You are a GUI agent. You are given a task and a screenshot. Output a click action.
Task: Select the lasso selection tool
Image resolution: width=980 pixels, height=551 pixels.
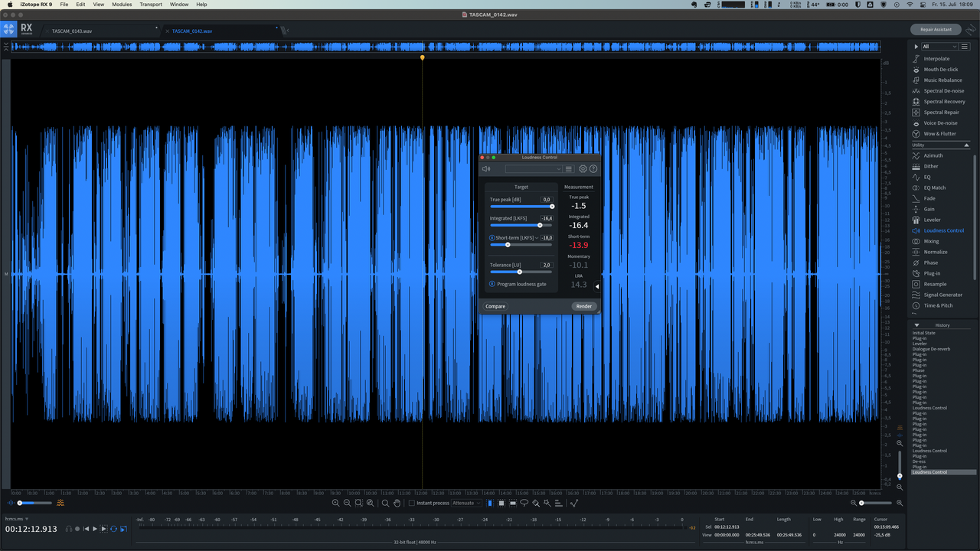pyautogui.click(x=524, y=503)
